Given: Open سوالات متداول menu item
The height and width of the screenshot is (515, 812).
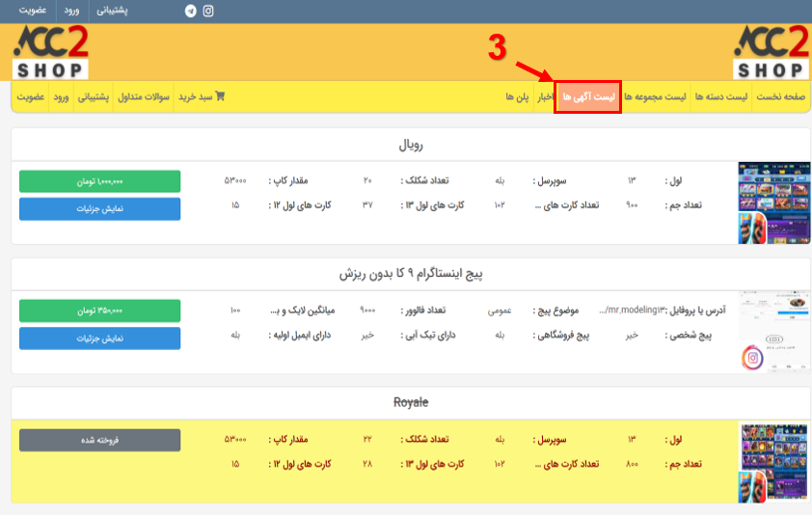Looking at the screenshot, I should [x=144, y=96].
